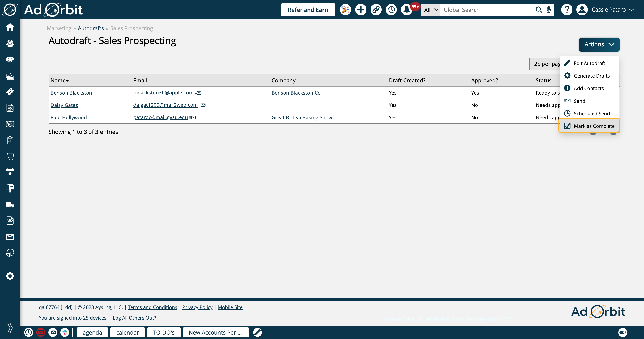Click the shopping cart sidebar icon
This screenshot has height=339, width=644.
[x=10, y=156]
